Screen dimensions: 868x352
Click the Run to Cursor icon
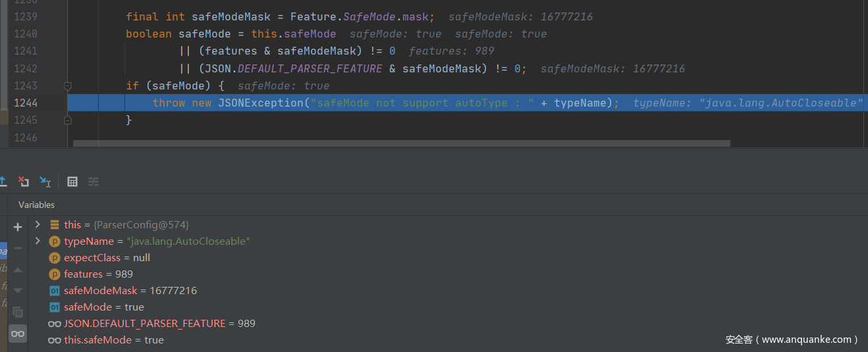pyautogui.click(x=45, y=181)
